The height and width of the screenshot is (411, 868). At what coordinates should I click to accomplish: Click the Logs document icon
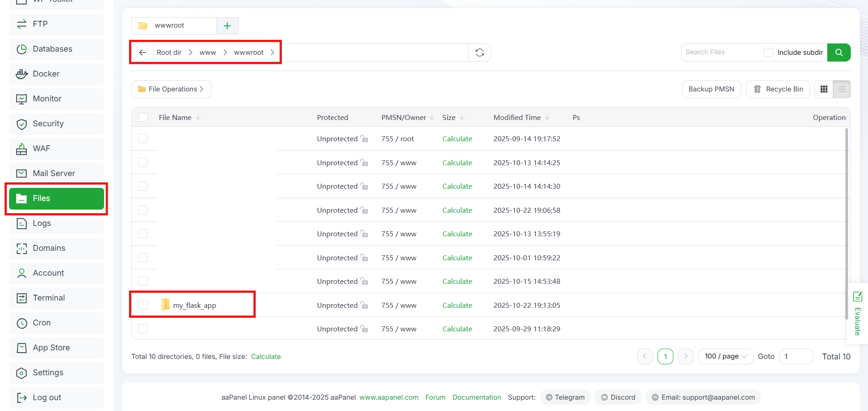(x=21, y=223)
